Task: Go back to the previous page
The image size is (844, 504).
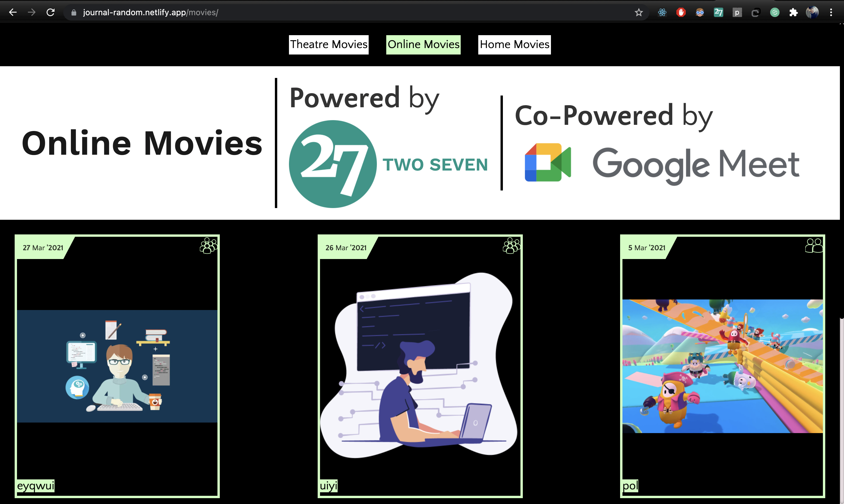Action: point(13,13)
